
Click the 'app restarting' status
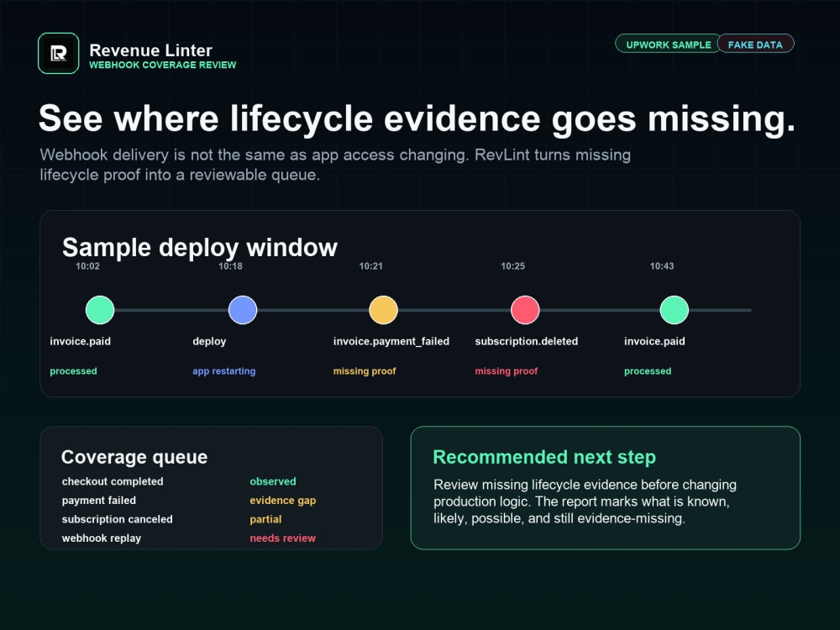224,371
